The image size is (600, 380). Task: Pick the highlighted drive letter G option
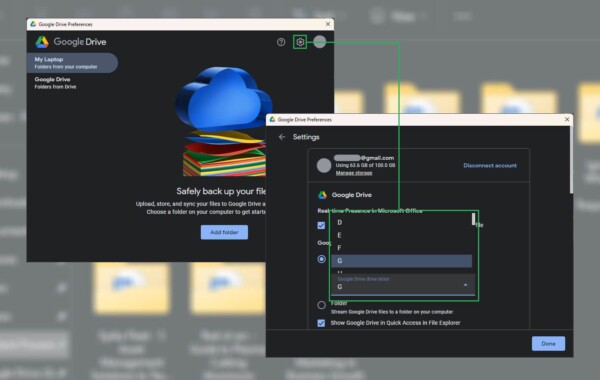point(401,261)
